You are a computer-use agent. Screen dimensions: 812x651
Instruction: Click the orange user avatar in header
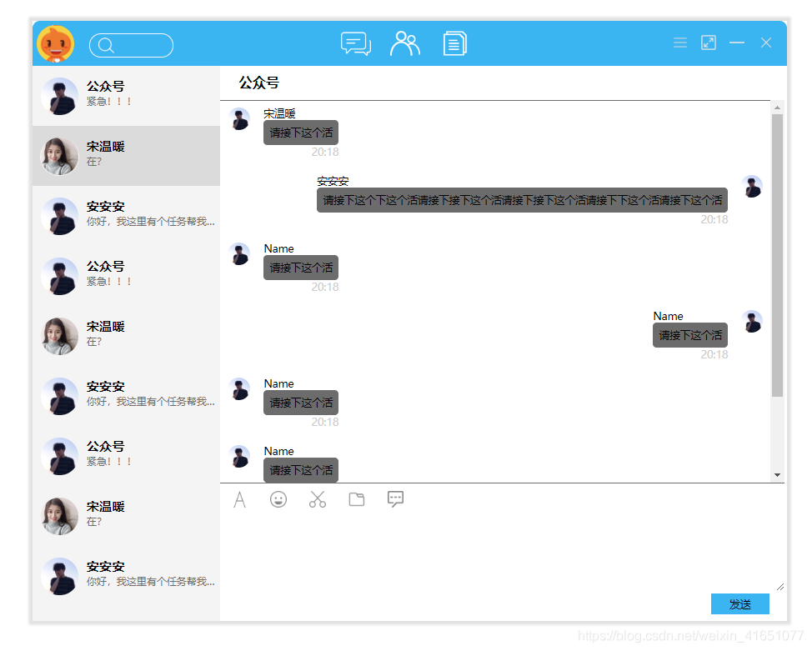(55, 44)
